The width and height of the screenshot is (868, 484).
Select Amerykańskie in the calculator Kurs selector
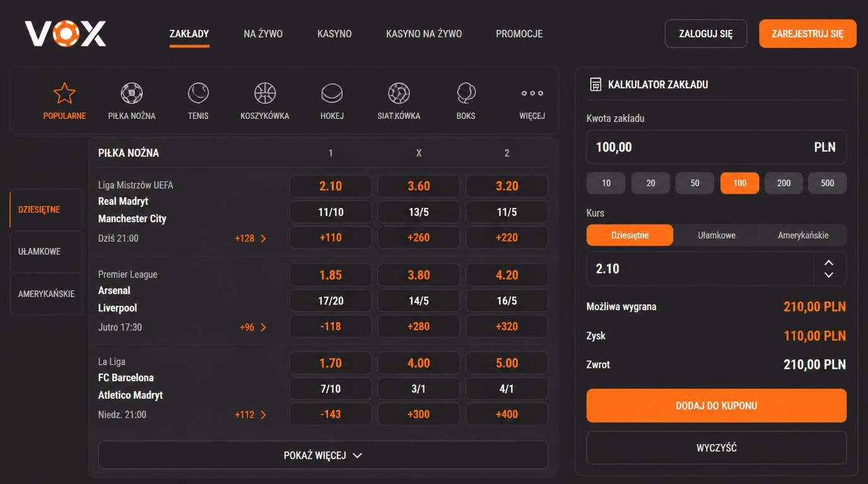803,235
